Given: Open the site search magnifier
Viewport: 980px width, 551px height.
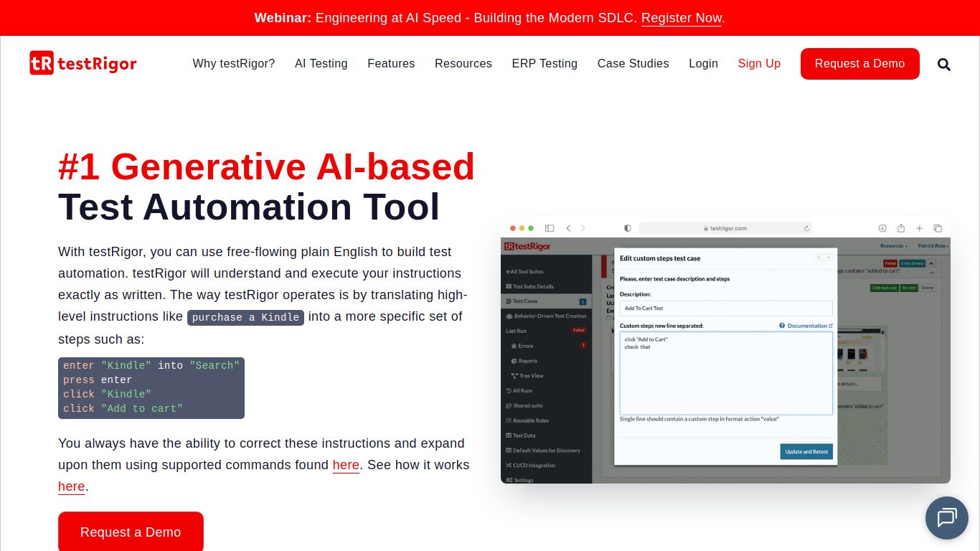Looking at the screenshot, I should tap(943, 64).
